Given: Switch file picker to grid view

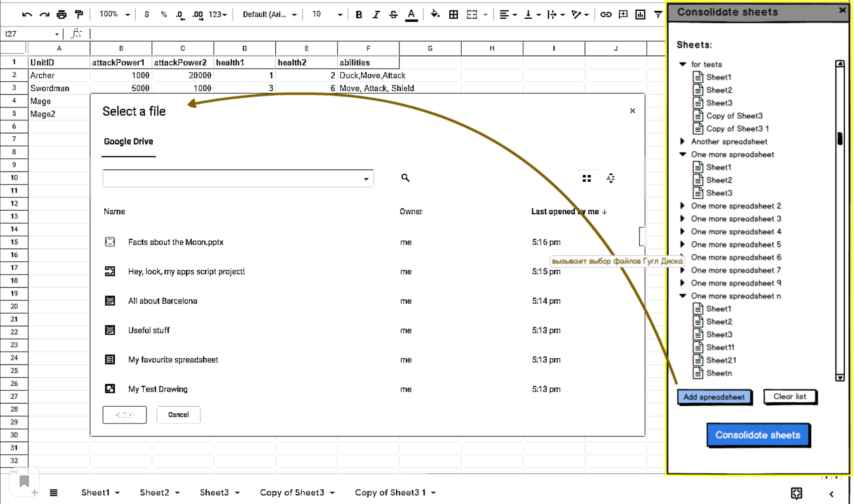Looking at the screenshot, I should [x=587, y=178].
